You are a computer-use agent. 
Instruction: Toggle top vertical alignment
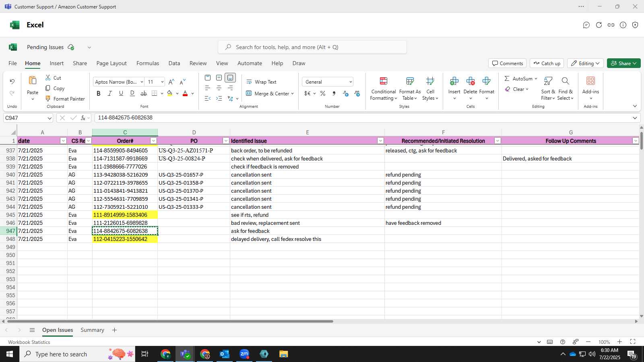click(x=208, y=78)
